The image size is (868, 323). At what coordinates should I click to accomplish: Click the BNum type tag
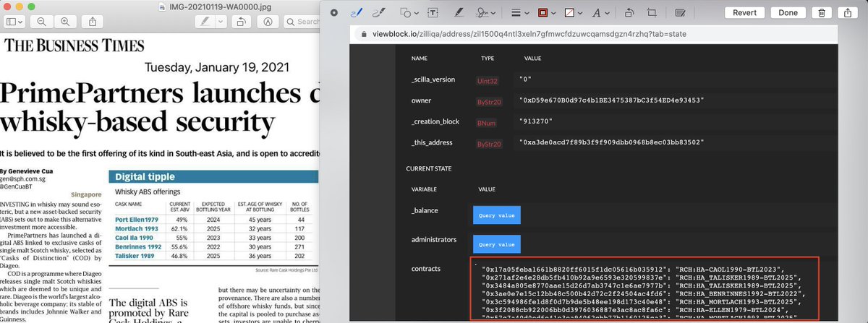pos(486,124)
